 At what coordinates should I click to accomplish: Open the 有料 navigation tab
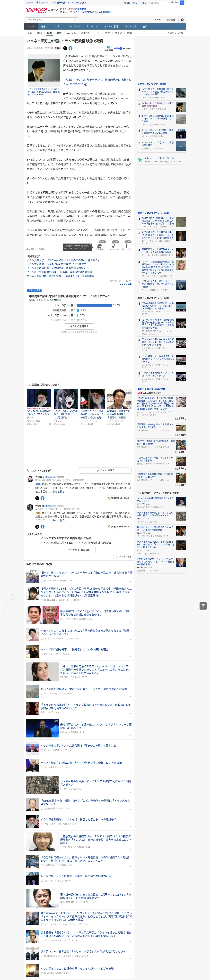(x=145, y=27)
